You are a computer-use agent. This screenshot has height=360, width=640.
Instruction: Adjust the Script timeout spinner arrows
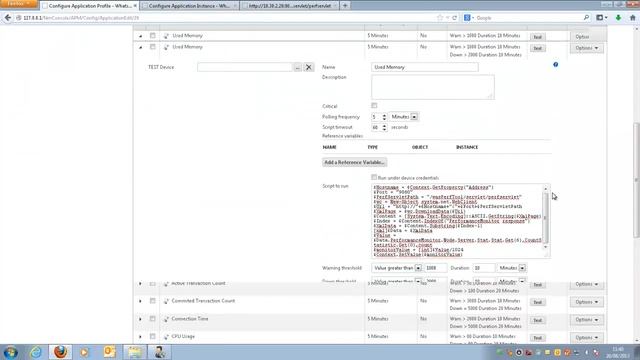coord(384,127)
